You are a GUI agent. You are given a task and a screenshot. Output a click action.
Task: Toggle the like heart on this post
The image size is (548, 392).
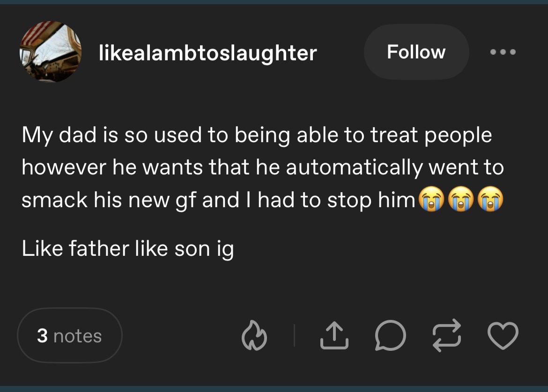[x=503, y=335]
